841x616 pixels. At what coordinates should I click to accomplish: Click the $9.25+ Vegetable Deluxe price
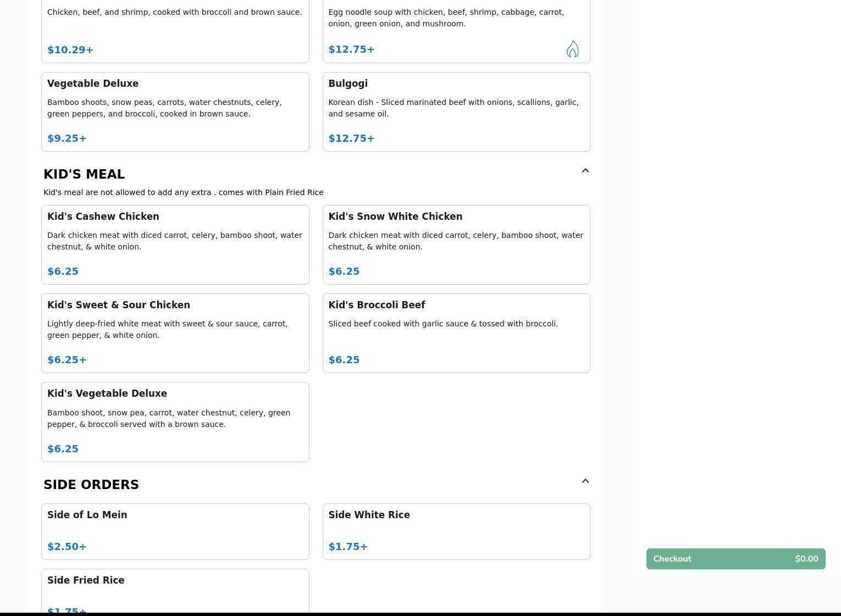67,138
